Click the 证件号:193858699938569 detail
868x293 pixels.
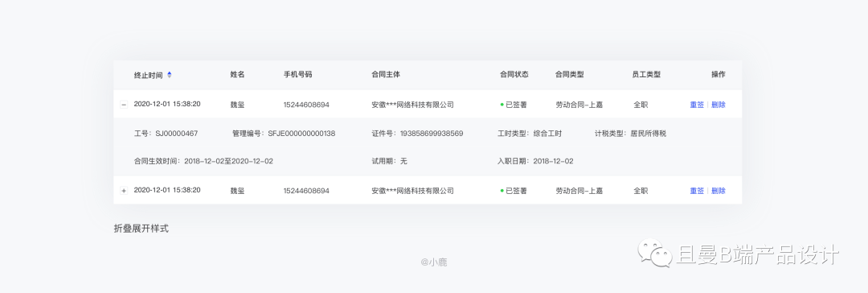417,134
